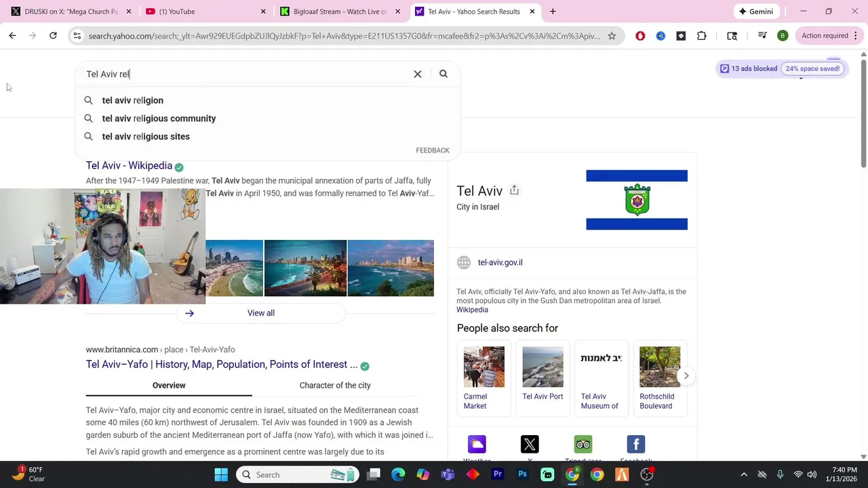The image size is (868, 488).
Task: Select suggestion tel aviv religion
Action: tap(267, 100)
